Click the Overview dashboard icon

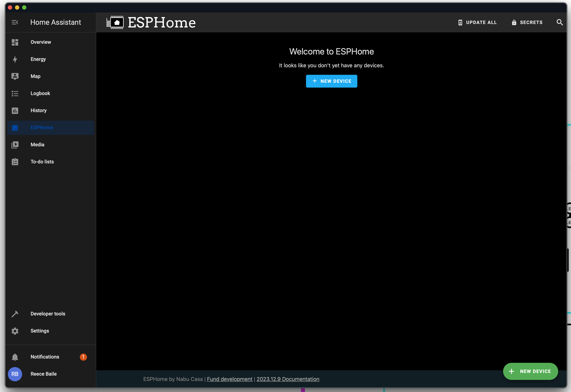15,42
